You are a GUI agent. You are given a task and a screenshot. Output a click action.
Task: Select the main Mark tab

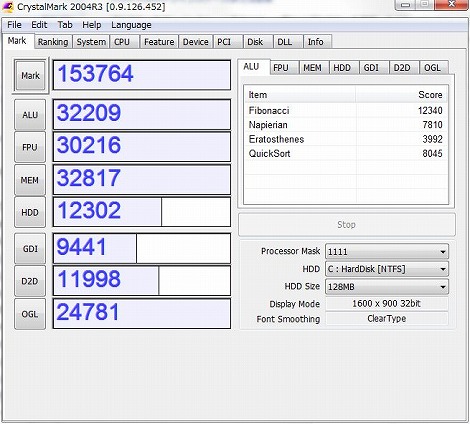pos(17,41)
